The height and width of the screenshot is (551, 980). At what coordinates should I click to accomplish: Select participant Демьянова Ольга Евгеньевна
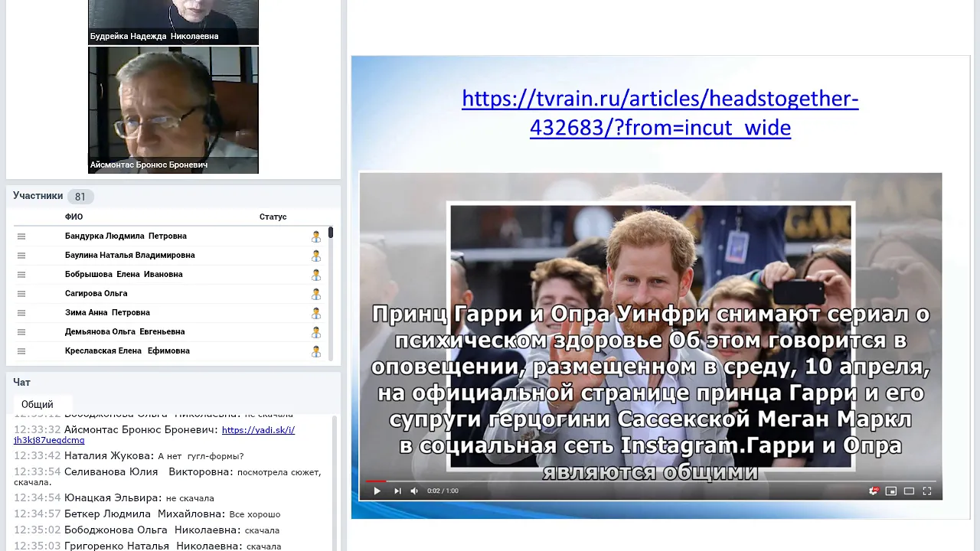click(125, 331)
